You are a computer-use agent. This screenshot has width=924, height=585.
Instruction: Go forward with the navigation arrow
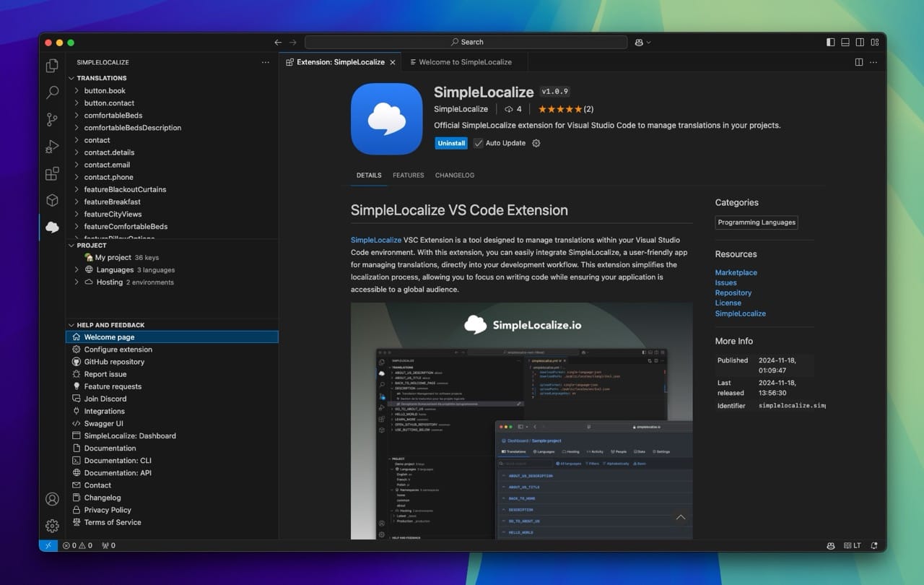click(x=293, y=42)
